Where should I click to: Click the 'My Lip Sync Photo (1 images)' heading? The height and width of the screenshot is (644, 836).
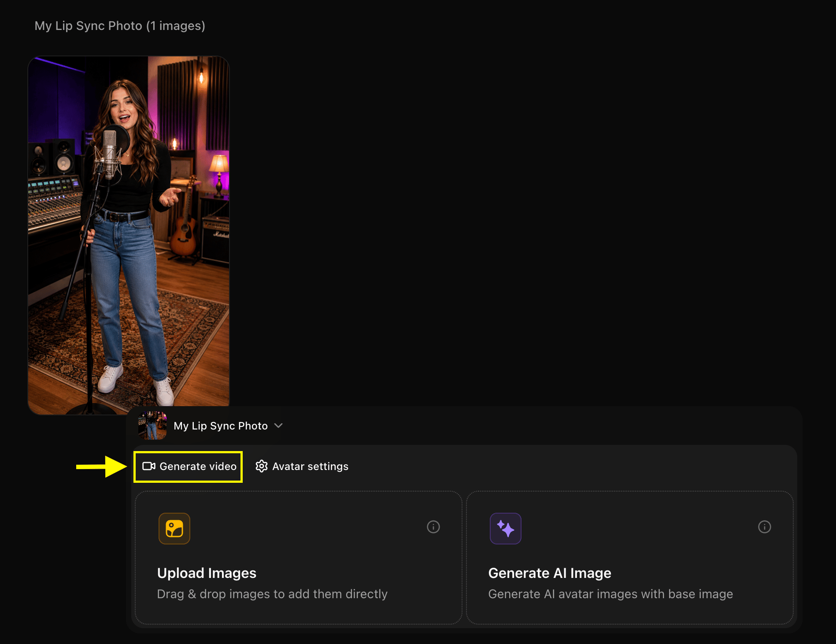click(x=120, y=26)
